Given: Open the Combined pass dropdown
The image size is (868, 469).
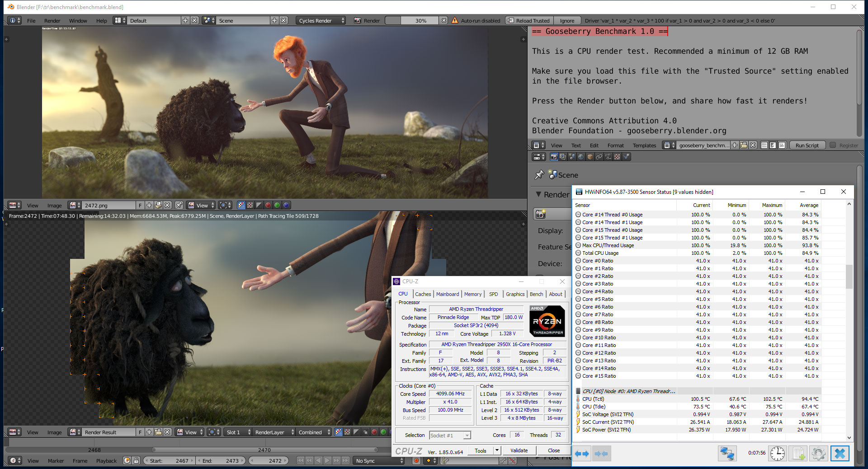Looking at the screenshot, I should pyautogui.click(x=314, y=432).
